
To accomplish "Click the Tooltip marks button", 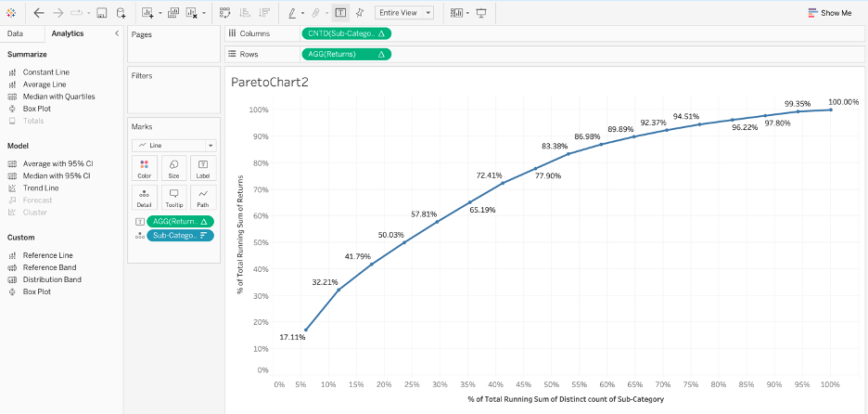I will 173,198.
